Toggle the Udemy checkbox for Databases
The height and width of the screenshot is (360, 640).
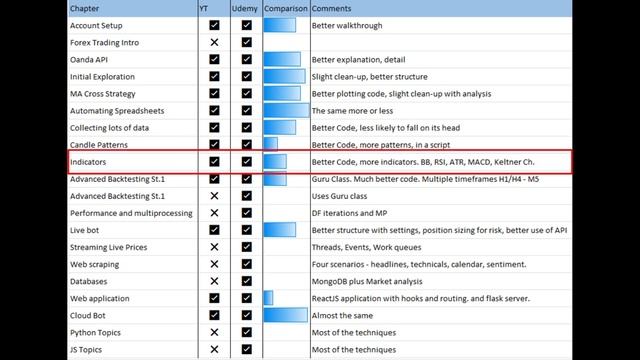[x=247, y=281]
